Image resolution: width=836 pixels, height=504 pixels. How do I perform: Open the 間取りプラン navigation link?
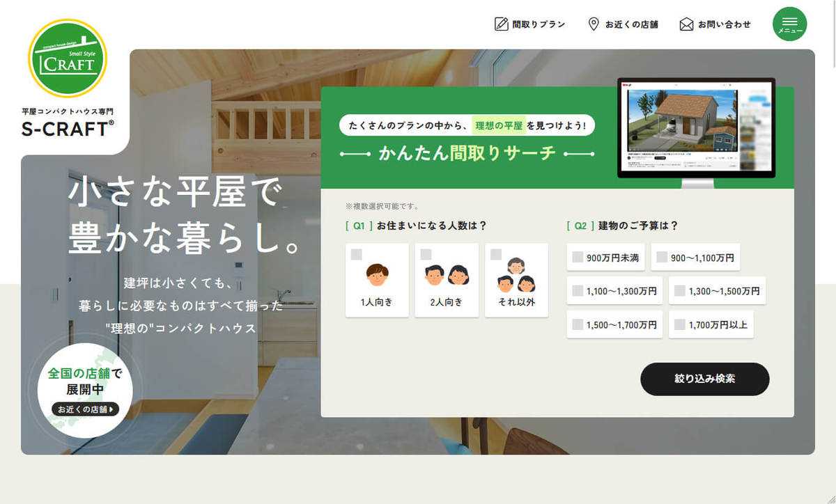pos(539,24)
